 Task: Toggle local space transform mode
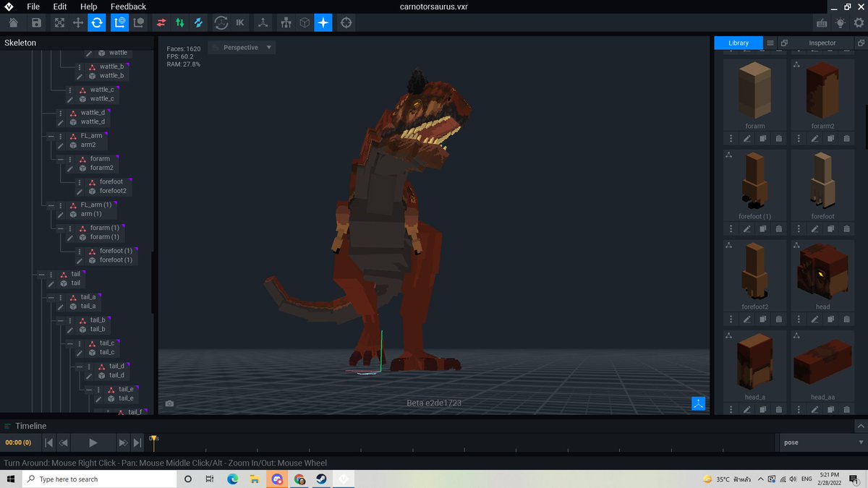(x=139, y=23)
